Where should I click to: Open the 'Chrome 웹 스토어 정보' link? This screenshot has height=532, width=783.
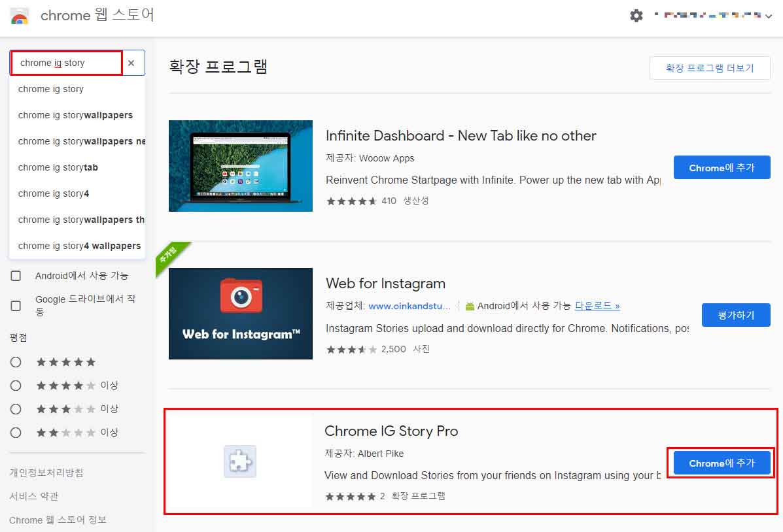click(58, 520)
